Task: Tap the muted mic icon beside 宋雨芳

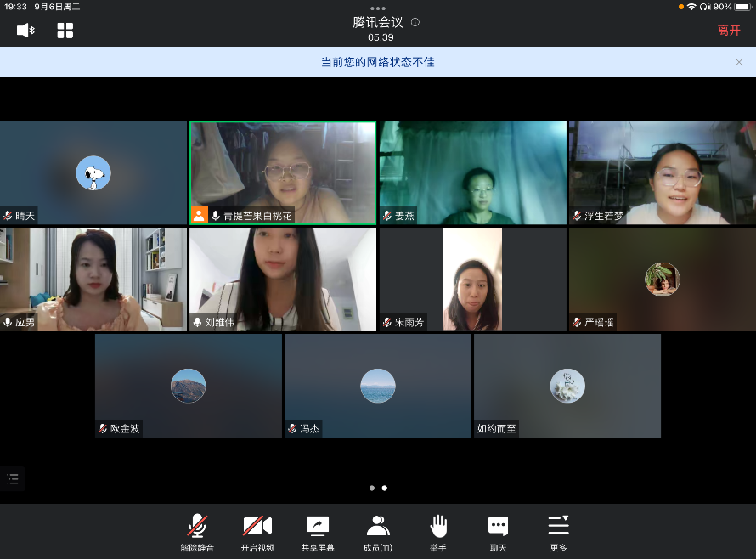Action: 387,322
